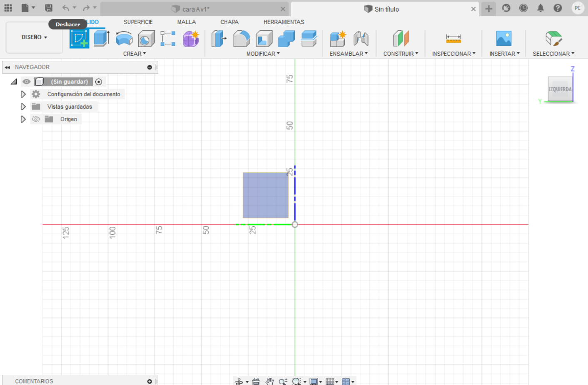
Task: Click the Look At icon in navigation bar
Action: [256, 381]
